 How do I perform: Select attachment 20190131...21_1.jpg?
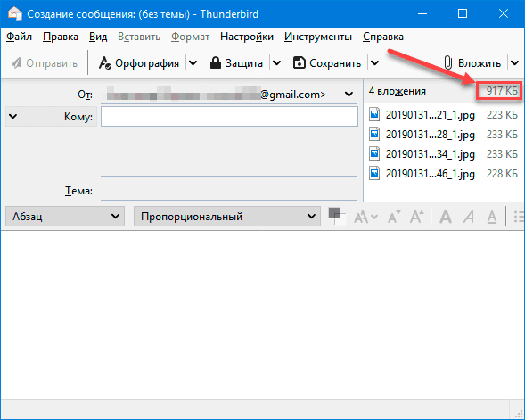pyautogui.click(x=444, y=115)
